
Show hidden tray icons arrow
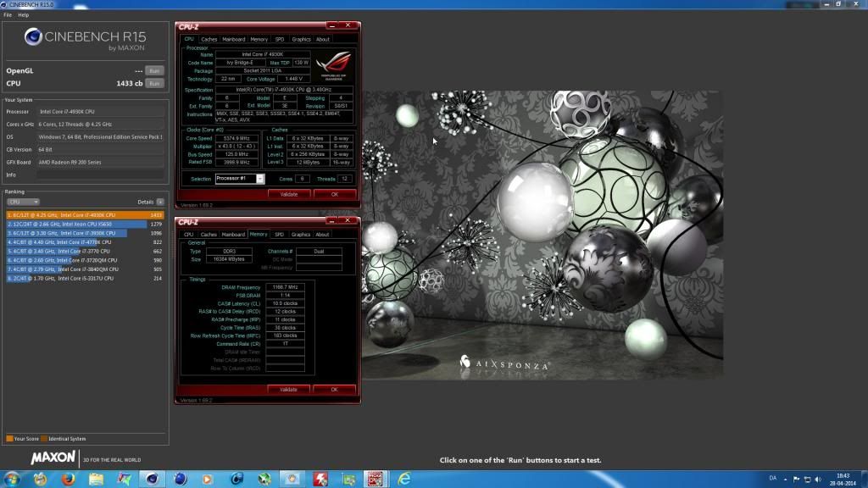tap(785, 480)
